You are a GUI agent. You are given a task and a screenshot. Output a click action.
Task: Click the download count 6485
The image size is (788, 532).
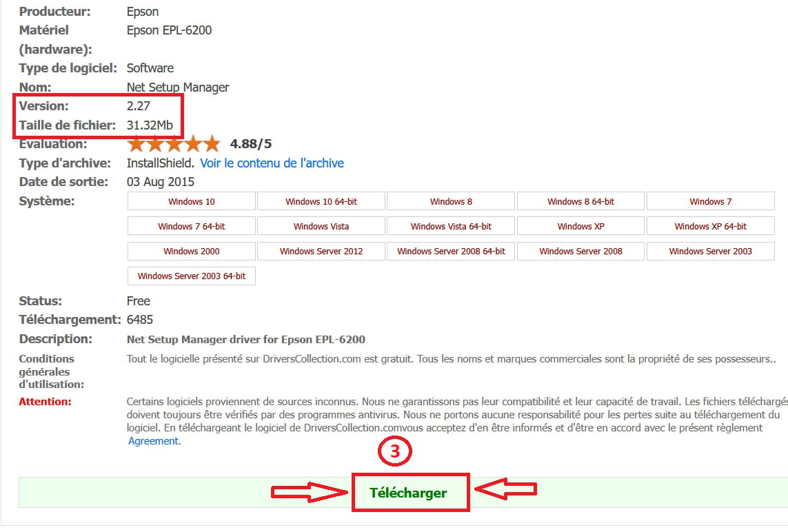tap(140, 320)
